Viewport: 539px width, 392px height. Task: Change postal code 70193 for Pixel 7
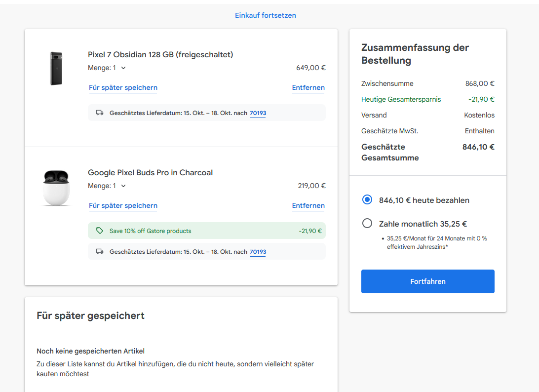click(258, 113)
